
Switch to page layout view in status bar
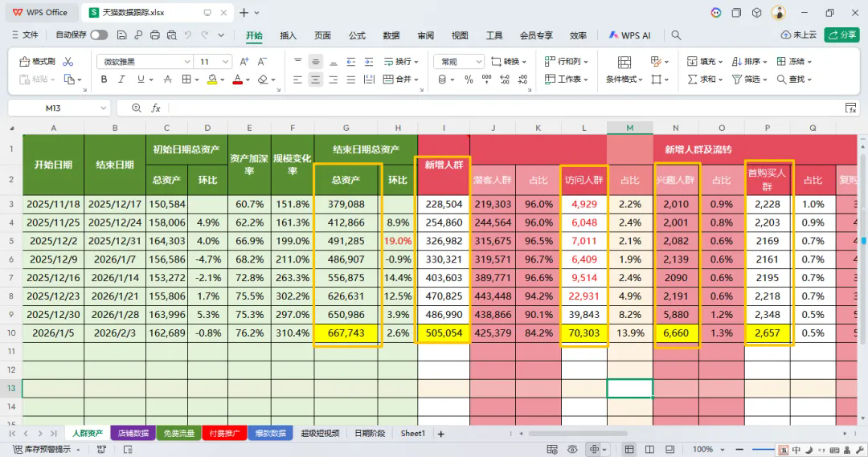(x=648, y=449)
